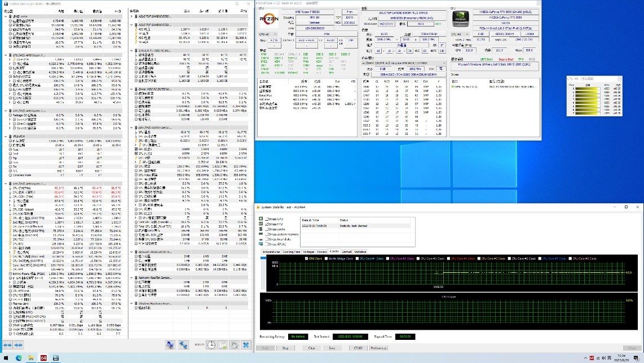Click the Ryzen logo in the summary window
644x363 pixels.
click(x=269, y=19)
